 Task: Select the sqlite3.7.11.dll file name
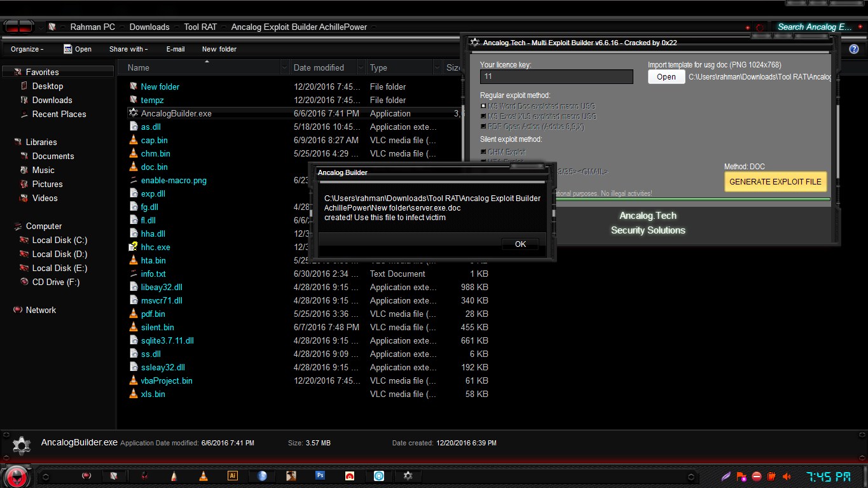point(167,340)
